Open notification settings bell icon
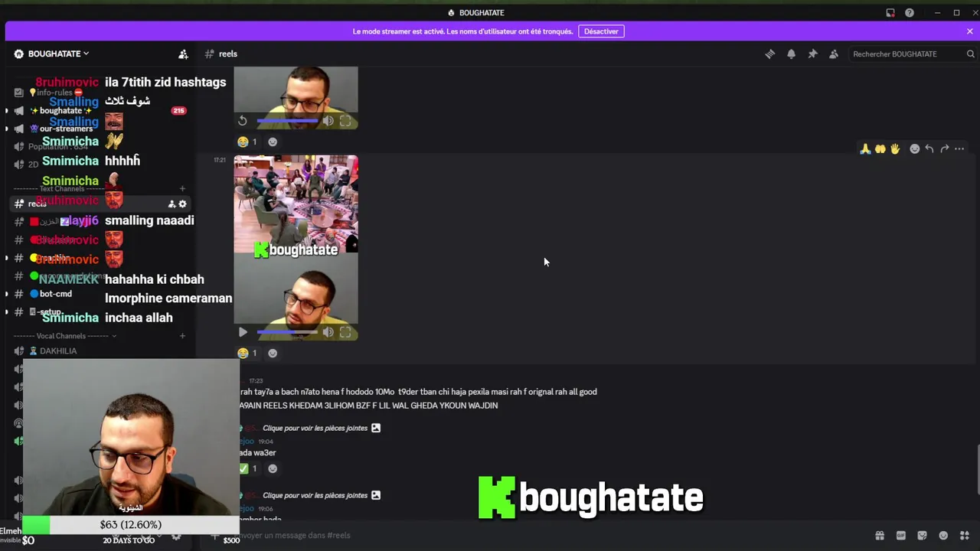This screenshot has width=980, height=551. pos(791,54)
